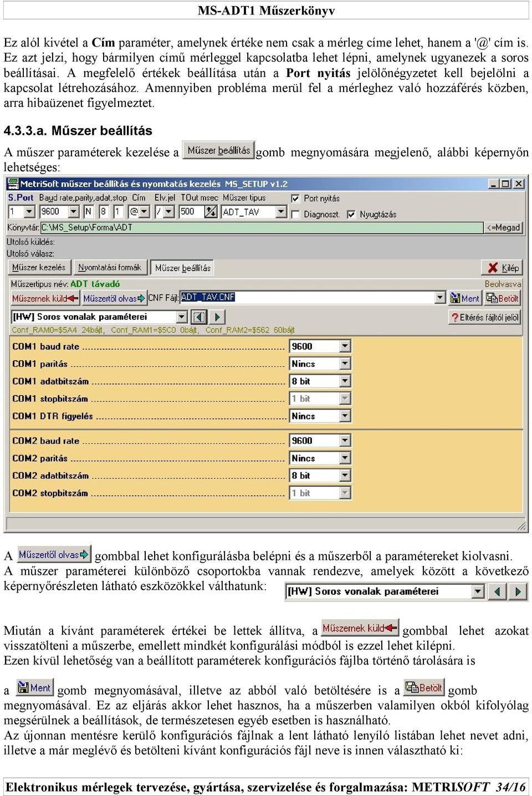The width and height of the screenshot is (532, 796).
Task: Click MetriSoft window title bar icon
Action: coord(12,183)
